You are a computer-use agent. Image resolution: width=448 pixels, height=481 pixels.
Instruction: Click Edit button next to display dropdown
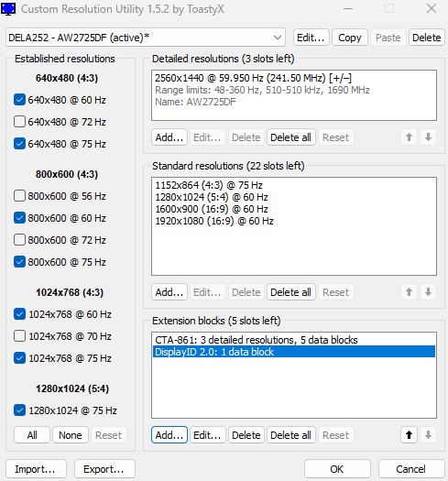311,38
